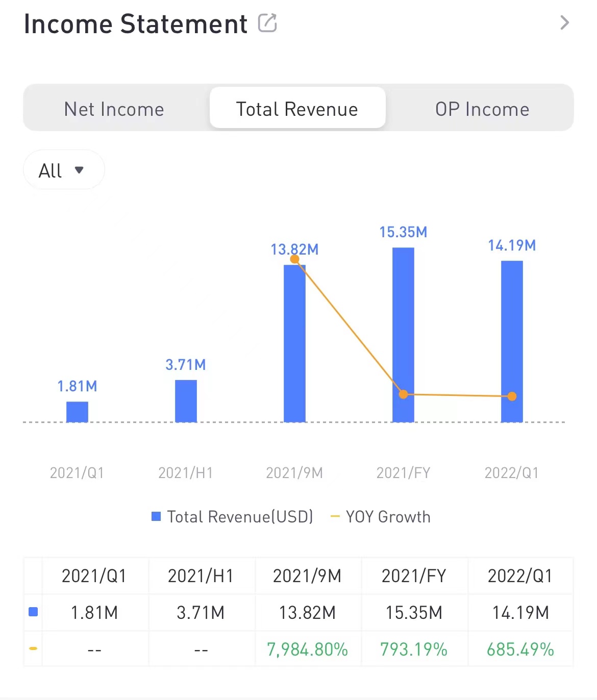Click the Income Statement heading

coord(136,24)
